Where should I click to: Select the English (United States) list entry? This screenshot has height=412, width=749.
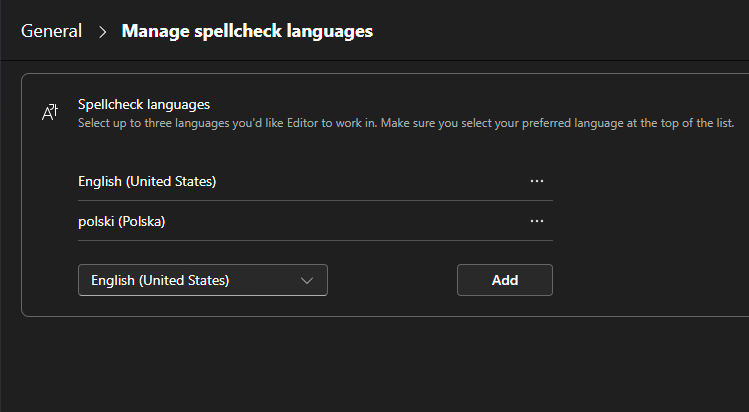tap(147, 181)
